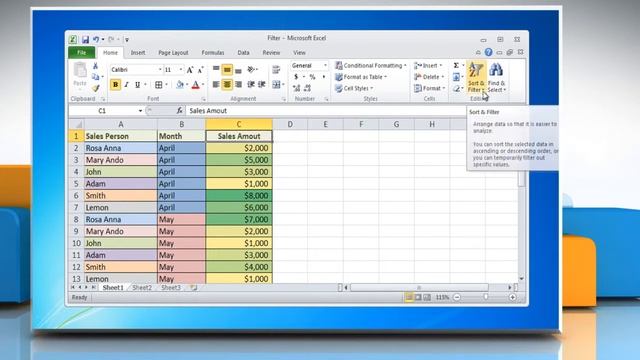Screen dimensions: 640x360
Task: Click Zoom In plus button in status bar
Action: [512, 298]
